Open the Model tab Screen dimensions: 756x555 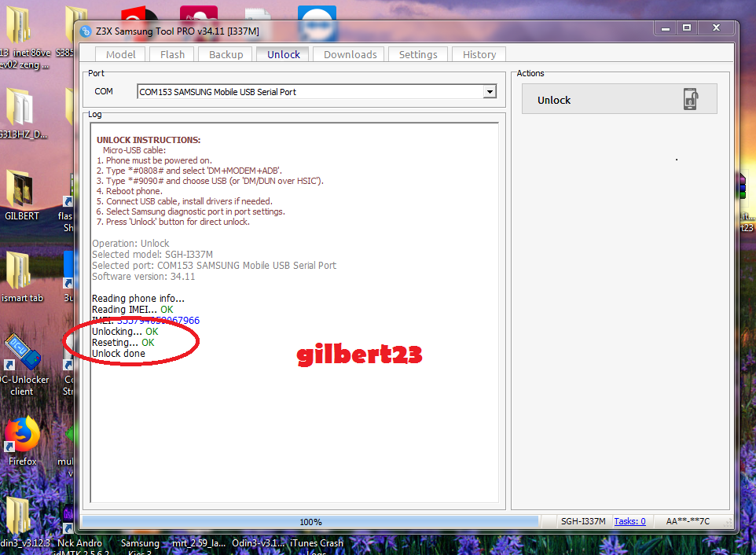click(x=120, y=54)
